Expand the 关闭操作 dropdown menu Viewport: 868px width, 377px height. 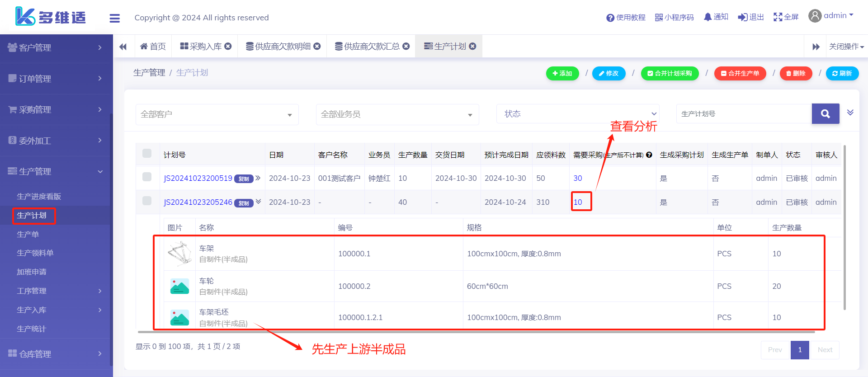pyautogui.click(x=846, y=47)
